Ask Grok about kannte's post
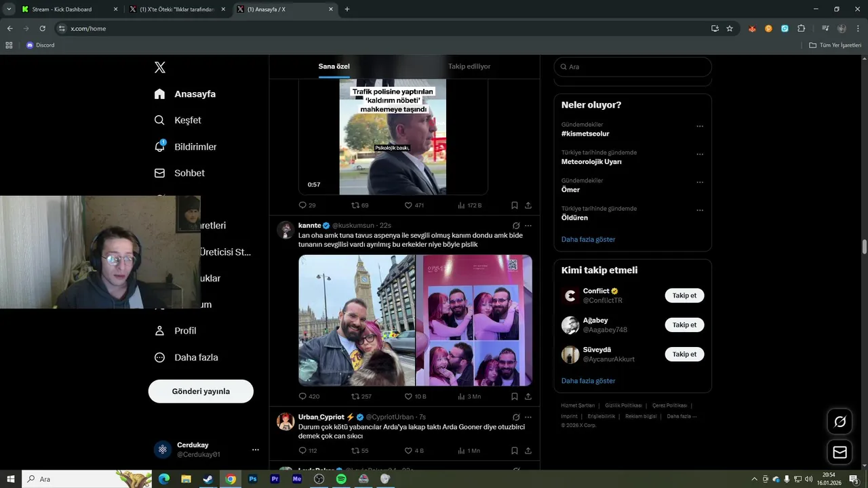Screen dimensions: 868x488 [x=516, y=226]
